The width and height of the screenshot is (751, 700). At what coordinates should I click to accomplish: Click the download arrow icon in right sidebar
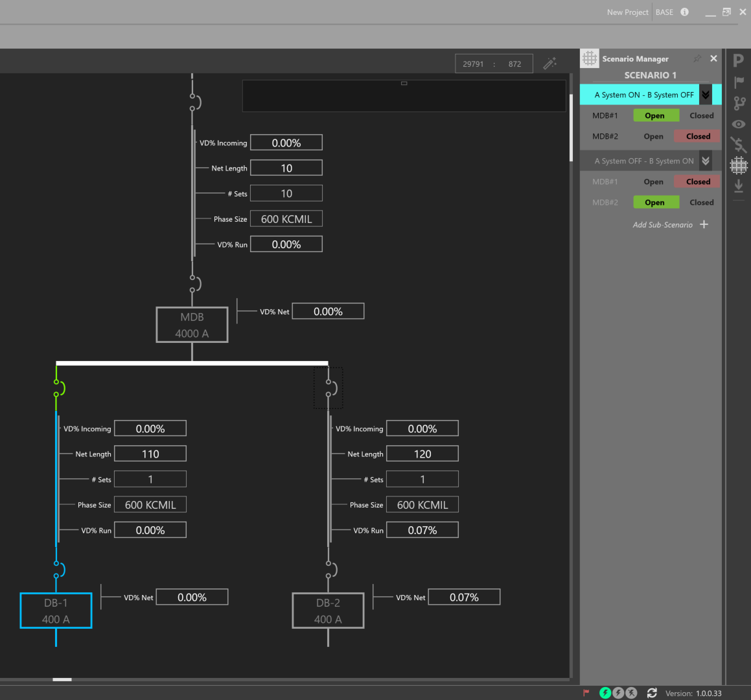738,186
